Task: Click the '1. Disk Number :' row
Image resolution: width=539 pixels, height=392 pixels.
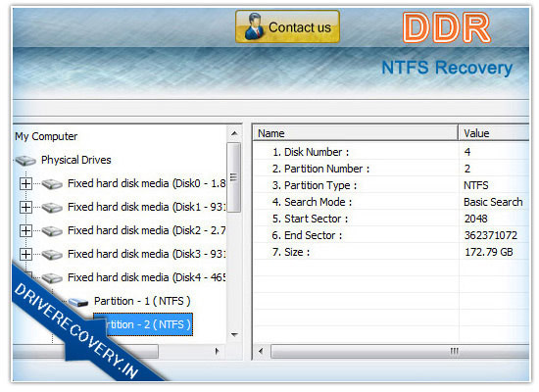Action: click(391, 152)
